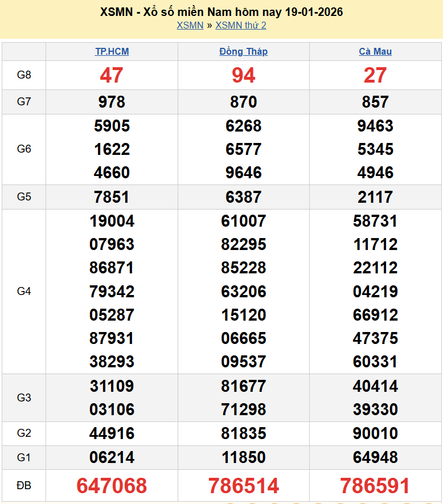443x504 pixels.
Task: Click the G8 result 94 for Đồng Tháp
Action: 244,75
